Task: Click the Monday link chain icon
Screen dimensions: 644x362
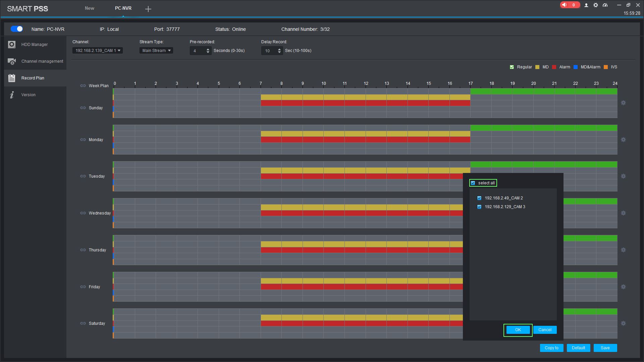Action: tap(83, 140)
